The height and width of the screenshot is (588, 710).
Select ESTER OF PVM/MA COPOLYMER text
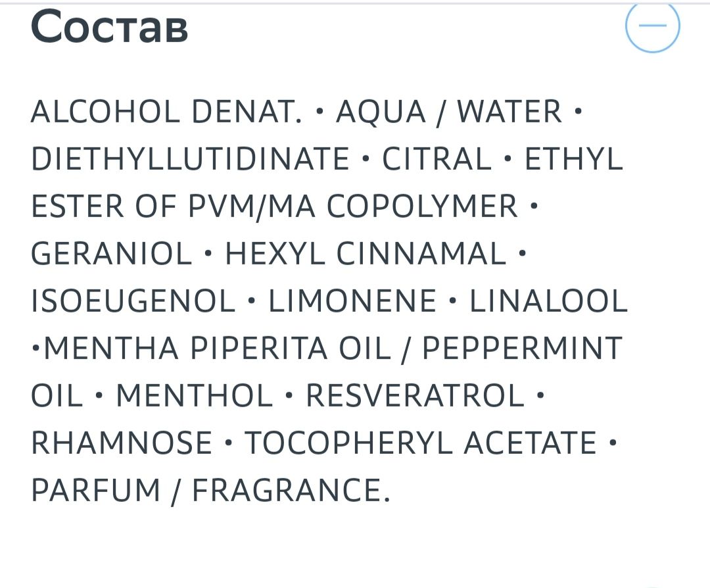coord(274,207)
